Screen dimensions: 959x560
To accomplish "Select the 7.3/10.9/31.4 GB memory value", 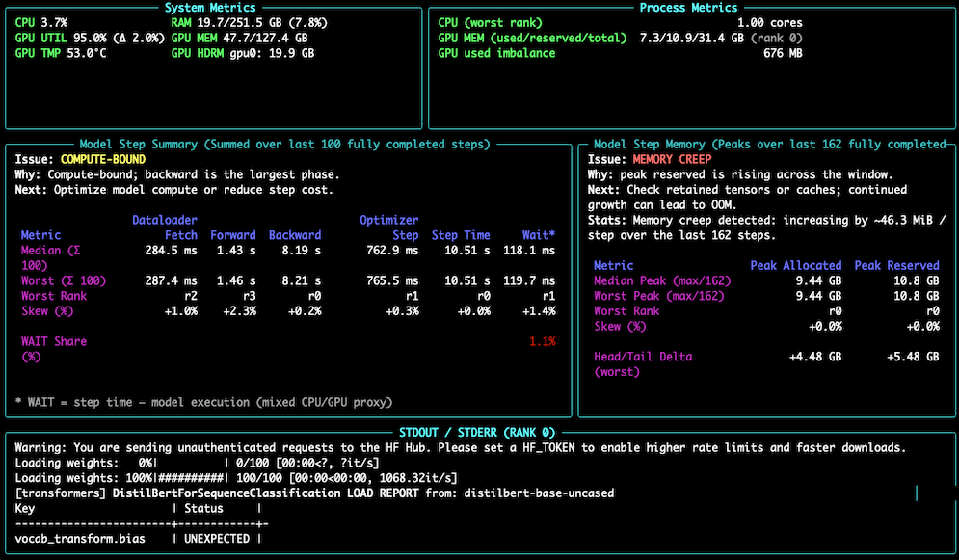I will [691, 38].
